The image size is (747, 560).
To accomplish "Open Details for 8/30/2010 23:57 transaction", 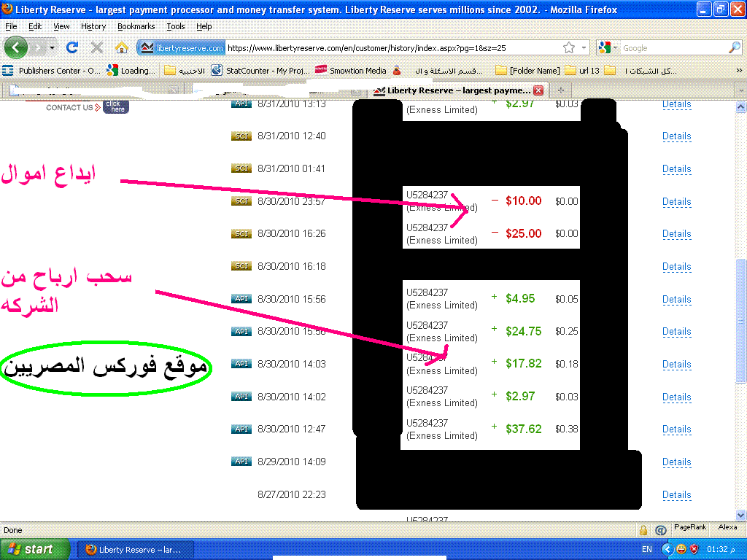I will click(676, 202).
